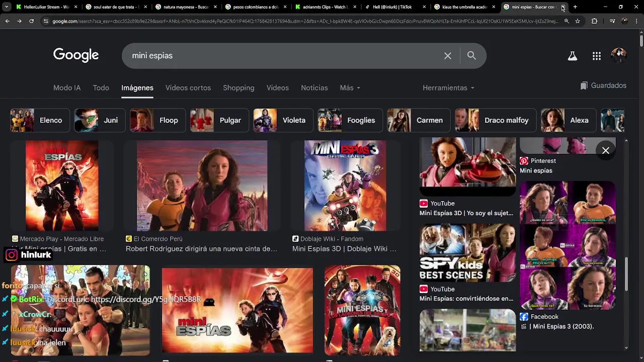The width and height of the screenshot is (644, 362).
Task: Filter by Pulgar chip
Action: 219,120
